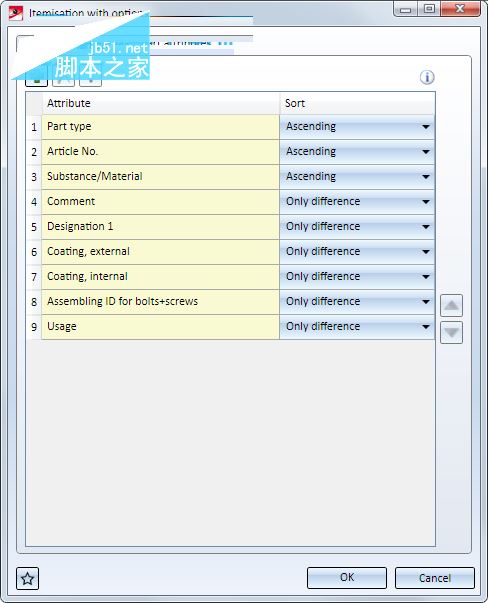Move the selected attribute down with the arrow
The width and height of the screenshot is (488, 603).
pos(451,332)
